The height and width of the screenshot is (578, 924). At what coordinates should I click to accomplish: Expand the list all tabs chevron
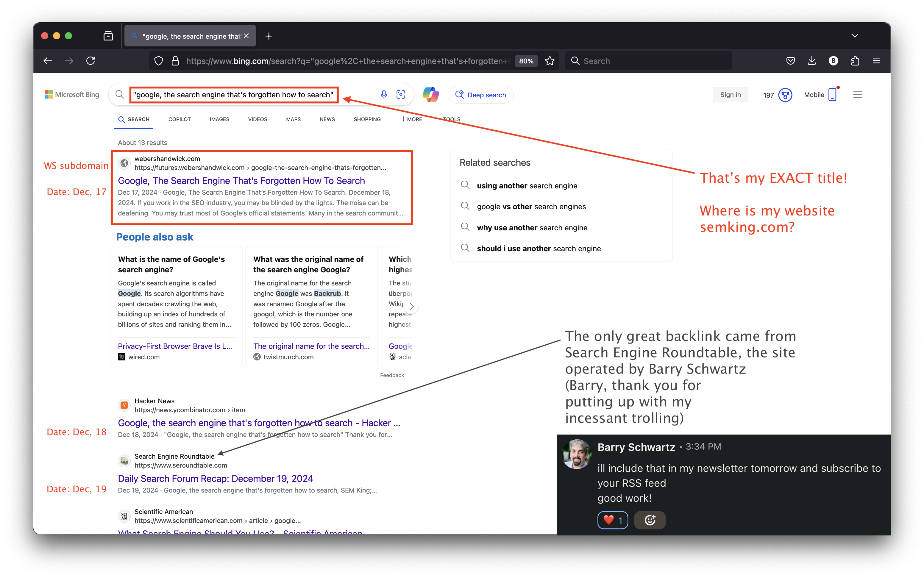coord(855,35)
